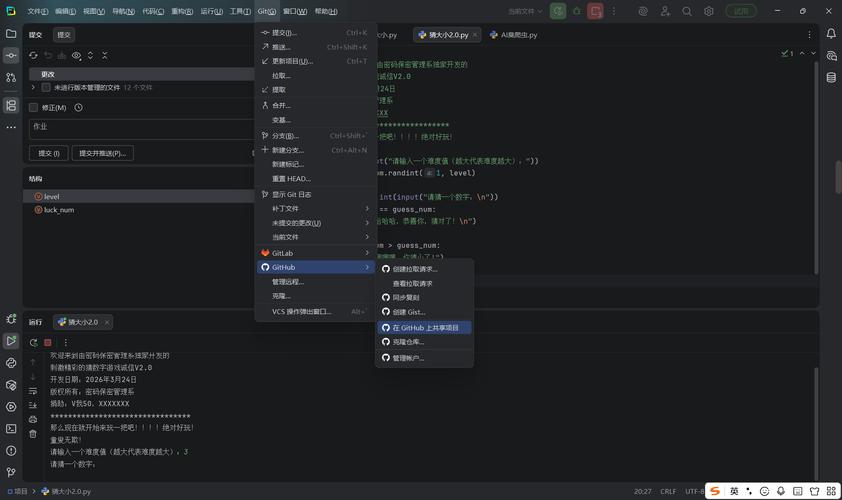
Task: Clear console output trash icon
Action: tap(33, 434)
